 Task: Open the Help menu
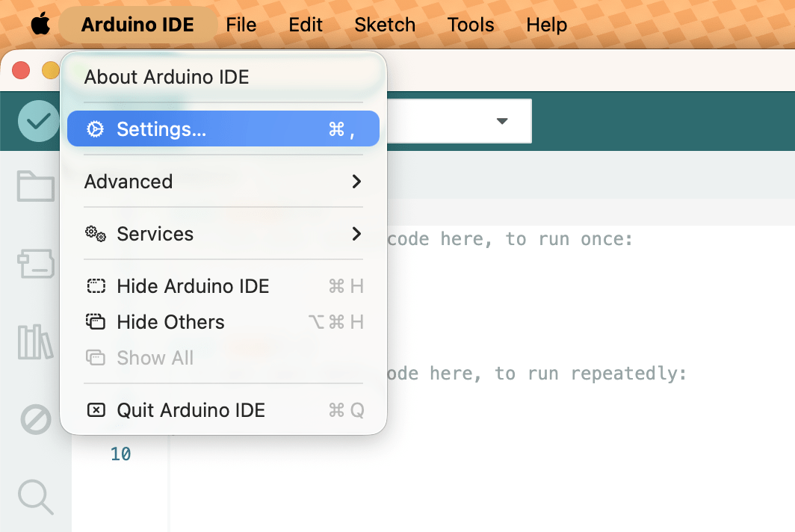coord(547,25)
